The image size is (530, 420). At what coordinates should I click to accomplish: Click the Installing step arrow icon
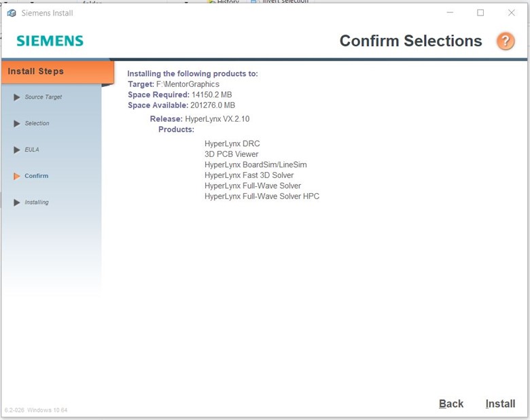16,203
